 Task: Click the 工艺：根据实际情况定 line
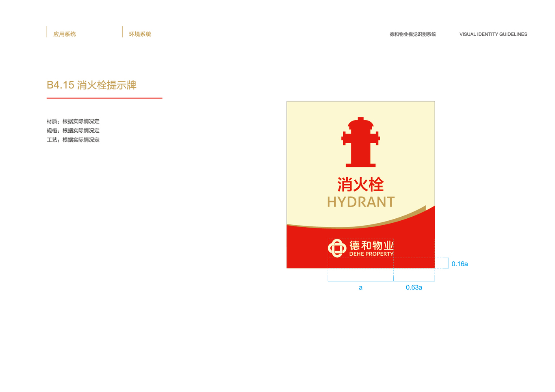73,140
